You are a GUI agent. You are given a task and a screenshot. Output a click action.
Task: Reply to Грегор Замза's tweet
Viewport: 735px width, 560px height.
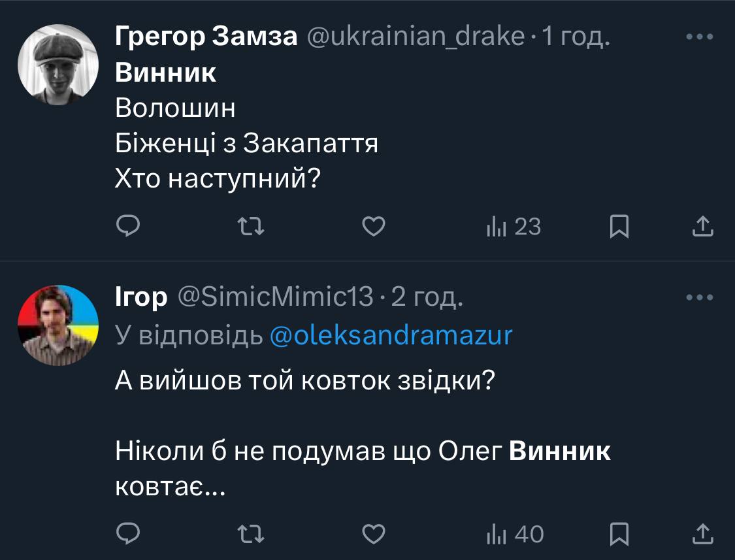128,227
